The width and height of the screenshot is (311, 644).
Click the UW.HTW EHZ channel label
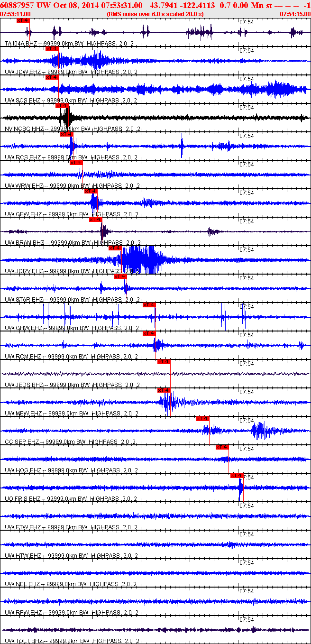point(23,556)
